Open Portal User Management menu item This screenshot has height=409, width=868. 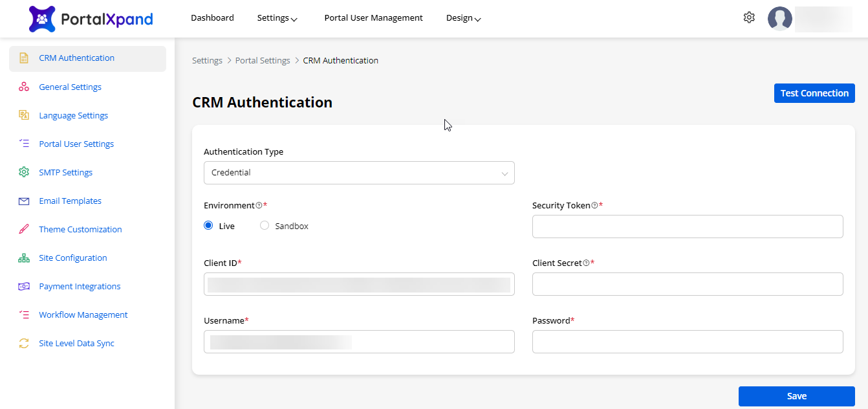pos(373,18)
